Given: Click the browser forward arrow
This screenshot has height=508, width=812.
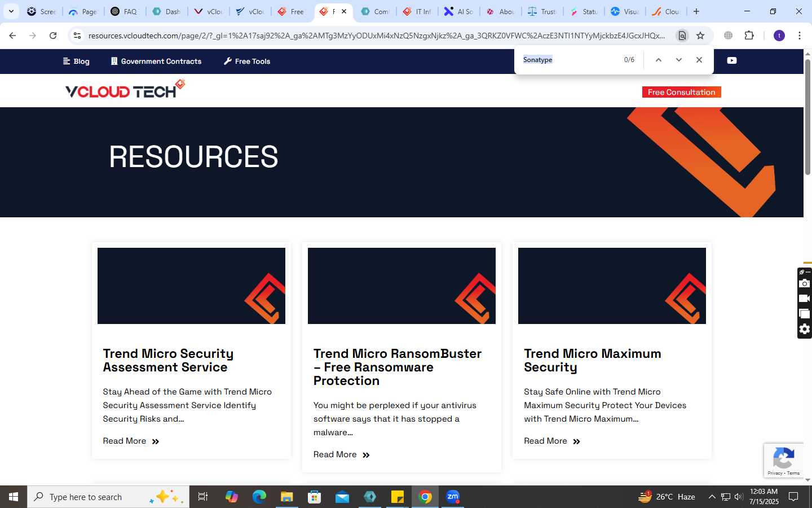Looking at the screenshot, I should 33,36.
